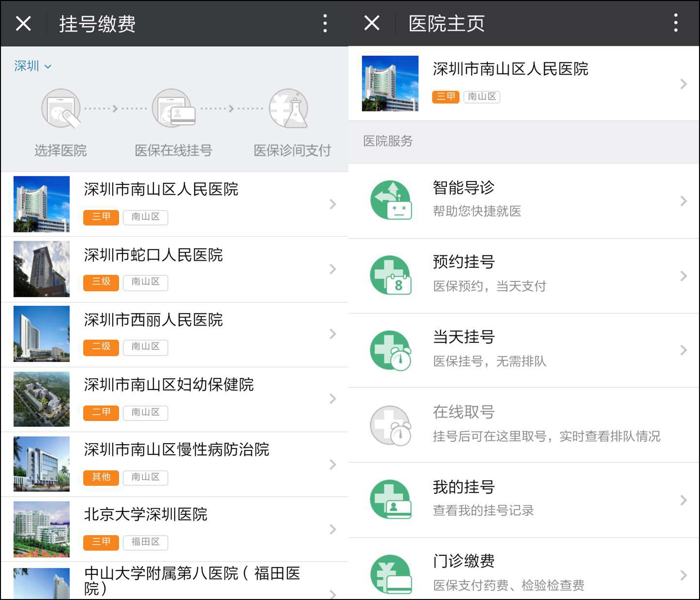Click the 当天挂号 clock icon

[x=391, y=350]
